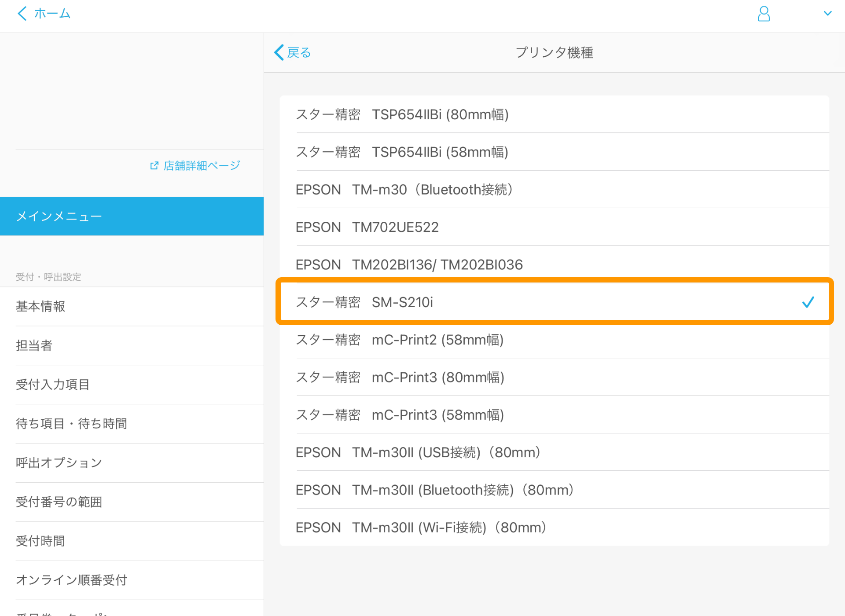
Task: Select EPSON TM-m30II (Wi-Fi接続) (80mm) printer
Action: click(x=555, y=527)
